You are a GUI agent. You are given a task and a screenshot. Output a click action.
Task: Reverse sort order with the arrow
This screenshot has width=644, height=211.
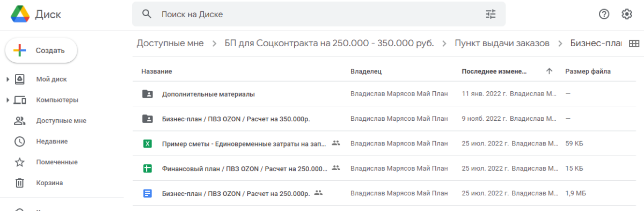tap(549, 71)
